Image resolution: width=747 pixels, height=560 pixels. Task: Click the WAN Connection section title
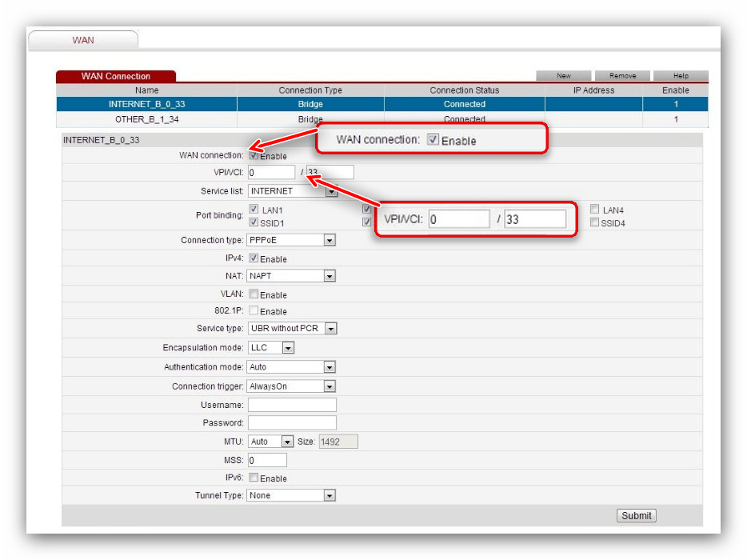[x=116, y=76]
